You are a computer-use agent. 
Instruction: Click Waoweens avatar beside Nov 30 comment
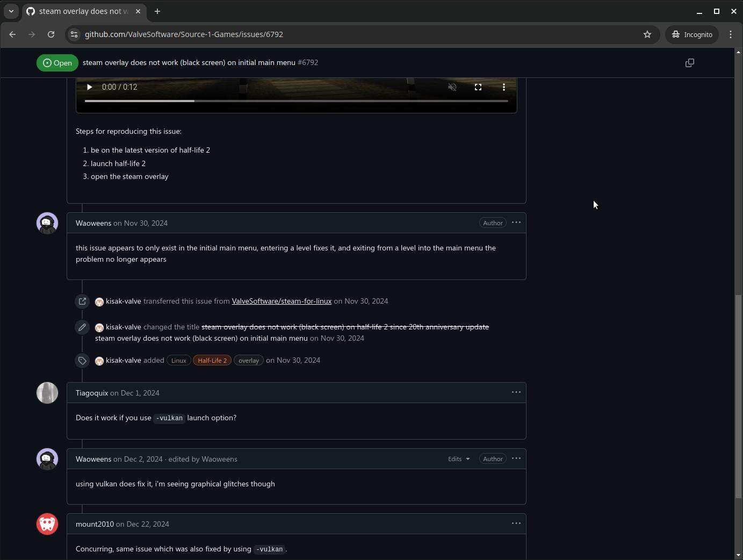click(x=47, y=223)
